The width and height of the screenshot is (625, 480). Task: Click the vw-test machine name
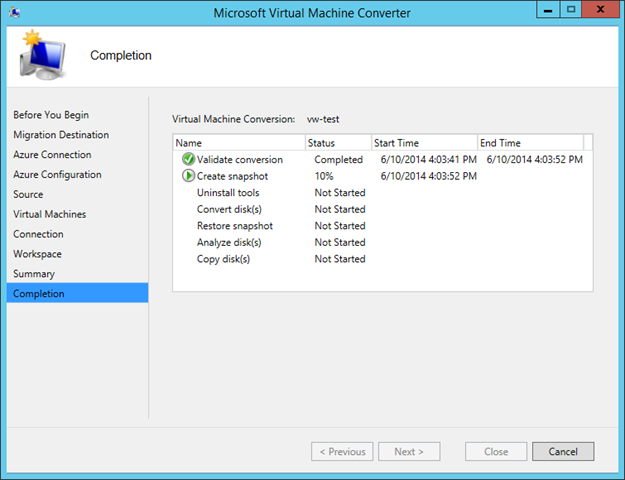323,119
